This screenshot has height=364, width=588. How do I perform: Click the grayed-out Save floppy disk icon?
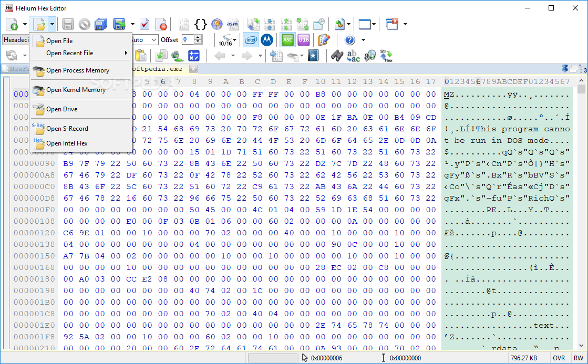pyautogui.click(x=68, y=24)
